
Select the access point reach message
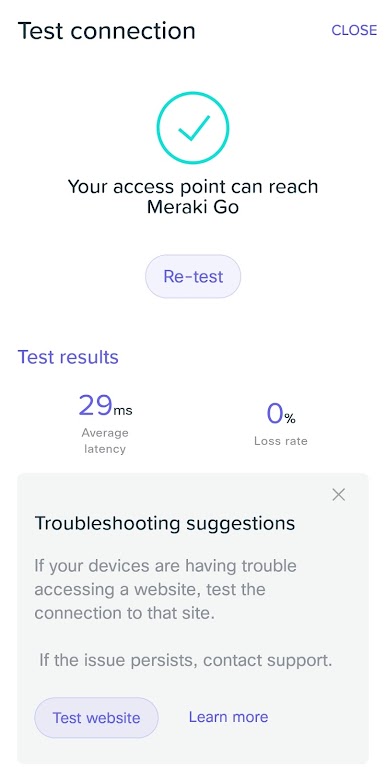(193, 197)
